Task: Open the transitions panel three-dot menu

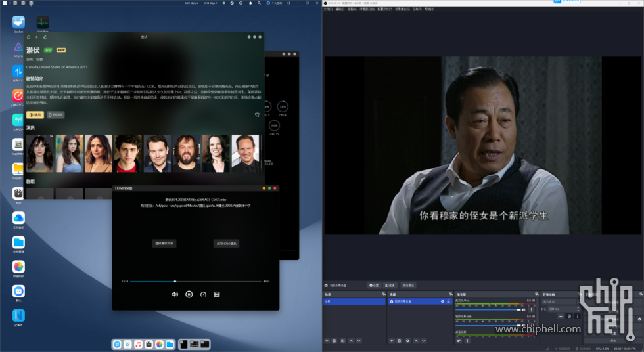Action: pos(577,316)
